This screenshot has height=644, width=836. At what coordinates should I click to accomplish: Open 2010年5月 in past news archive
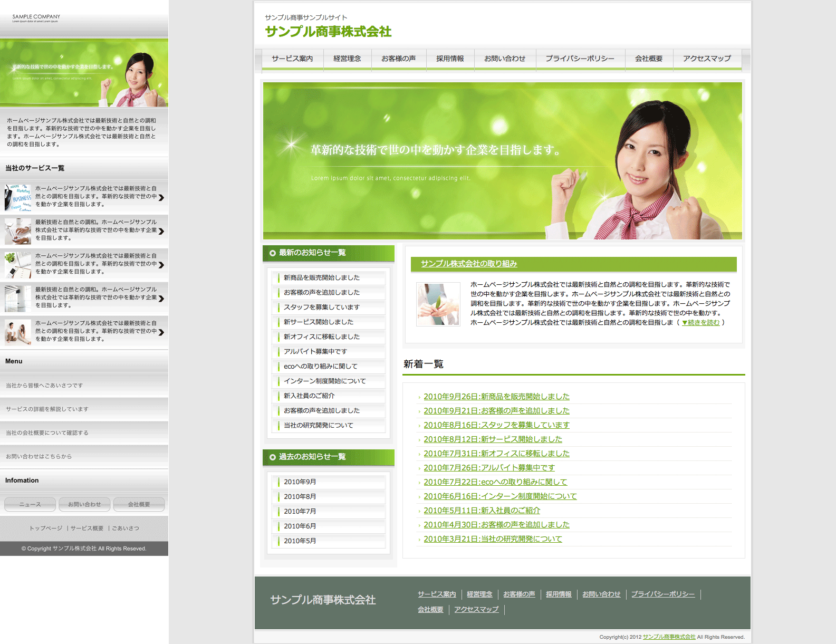(x=300, y=541)
